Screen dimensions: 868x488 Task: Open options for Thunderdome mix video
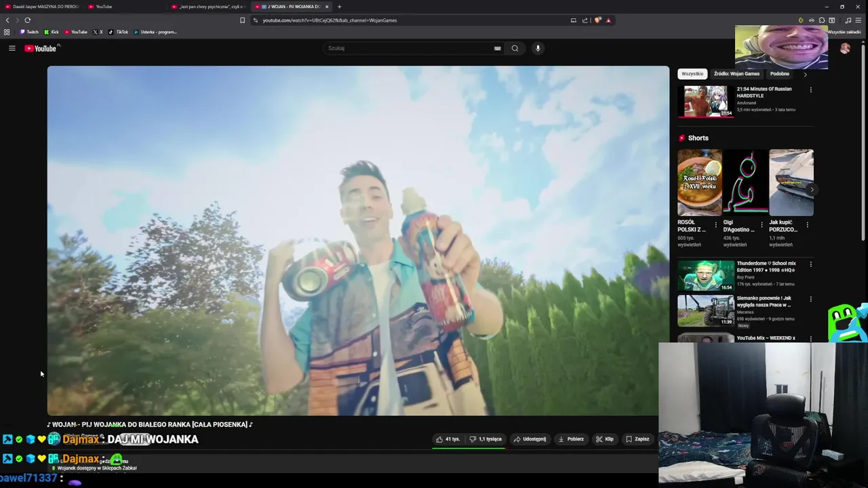[x=810, y=264]
